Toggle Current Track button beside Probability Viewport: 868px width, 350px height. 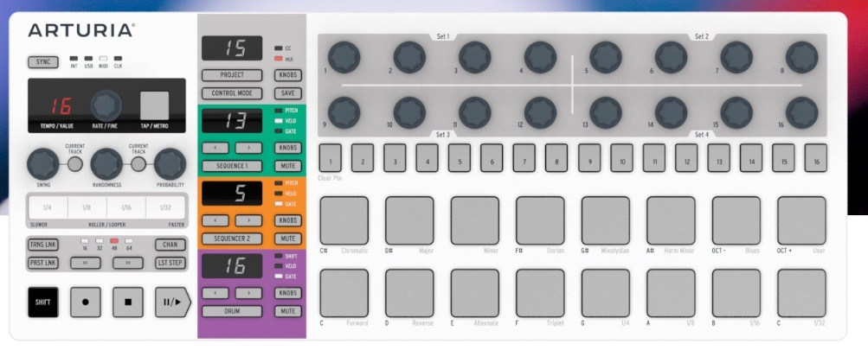(138, 163)
